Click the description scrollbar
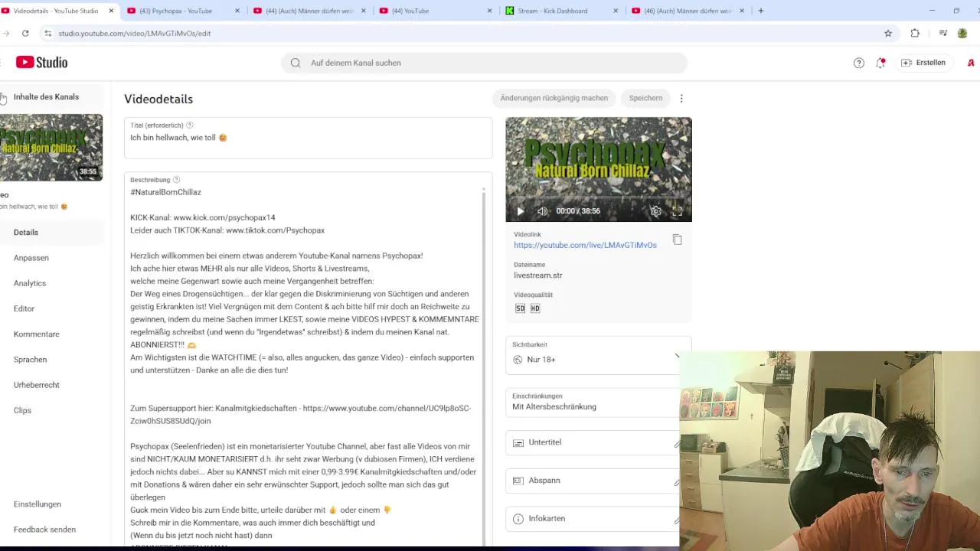Viewport: 980px width, 551px height. pos(484,366)
